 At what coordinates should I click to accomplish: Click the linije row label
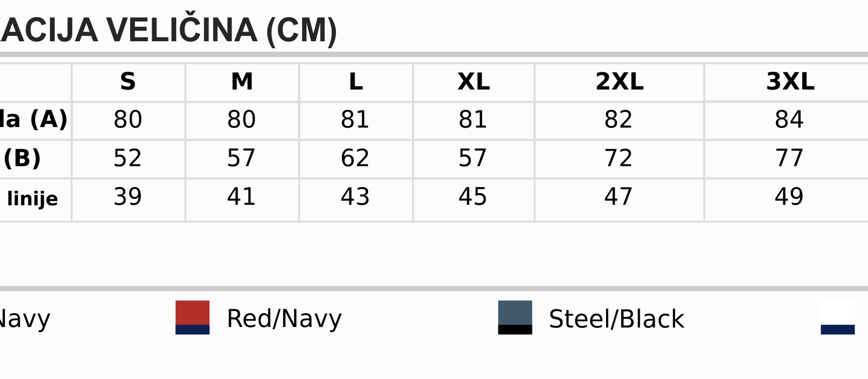pyautogui.click(x=32, y=199)
